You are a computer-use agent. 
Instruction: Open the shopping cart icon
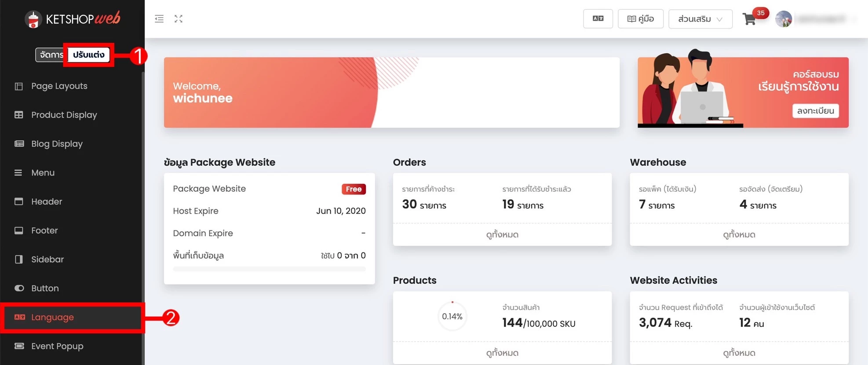pos(749,19)
